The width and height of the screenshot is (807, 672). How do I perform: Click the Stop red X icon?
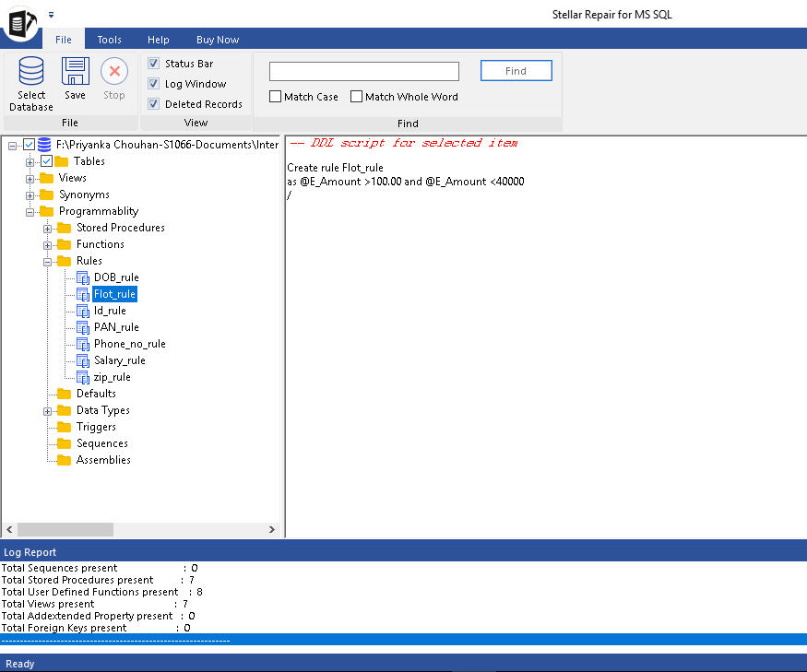(114, 71)
